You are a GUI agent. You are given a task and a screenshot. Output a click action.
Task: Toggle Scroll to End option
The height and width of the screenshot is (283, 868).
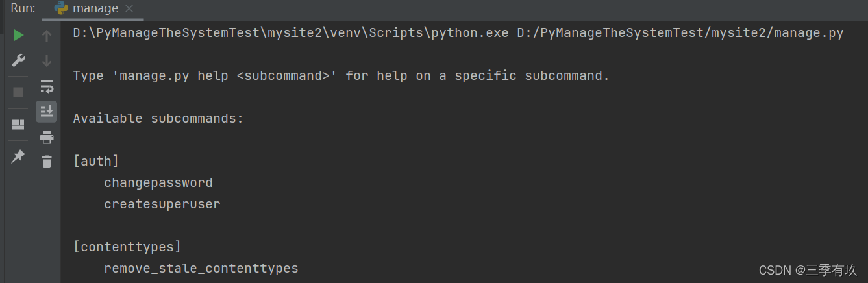pos(47,111)
